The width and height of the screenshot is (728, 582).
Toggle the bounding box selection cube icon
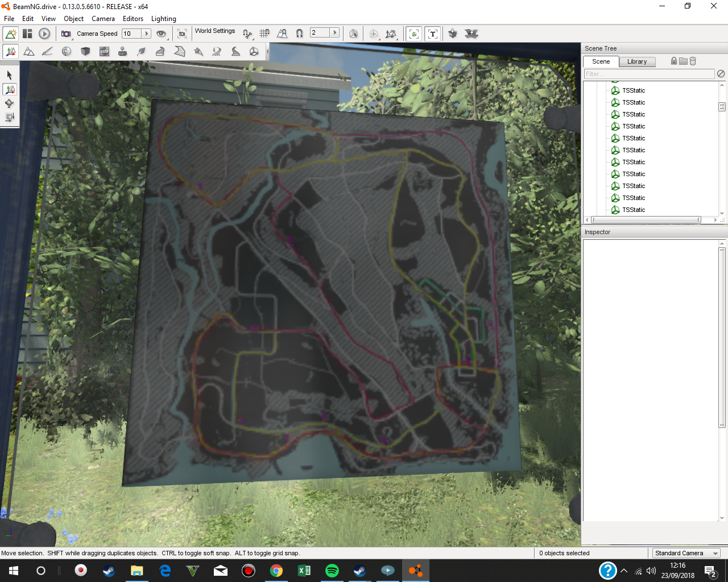point(353,34)
